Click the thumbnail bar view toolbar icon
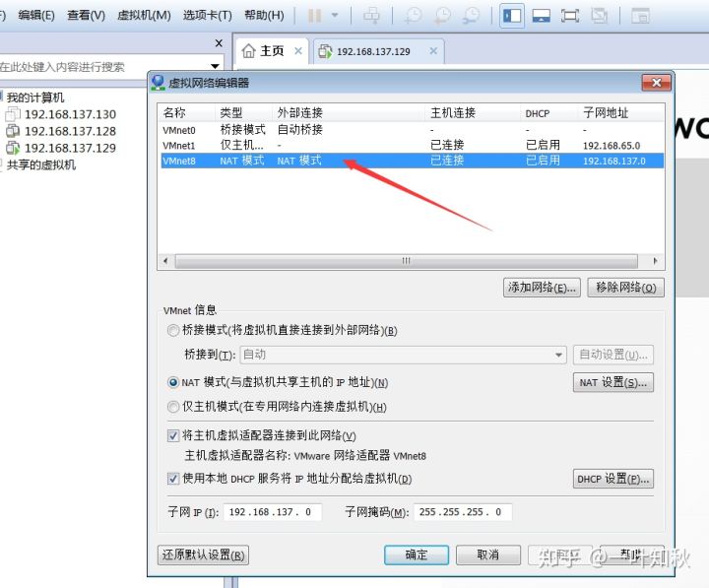This screenshot has width=709, height=588. [541, 16]
